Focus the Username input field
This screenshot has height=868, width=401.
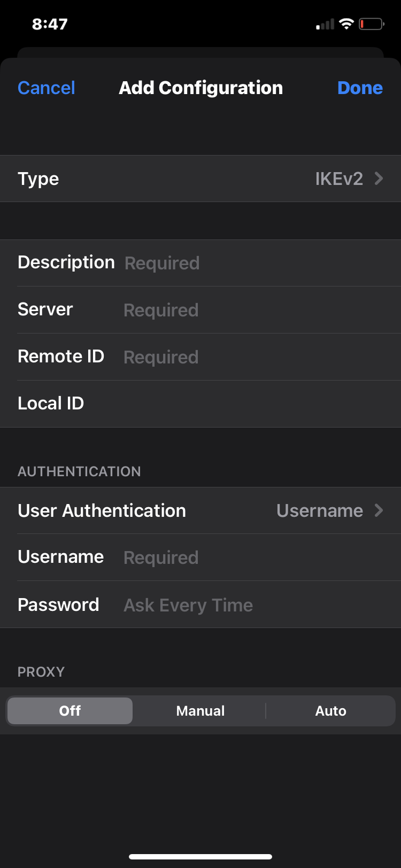(x=200, y=557)
